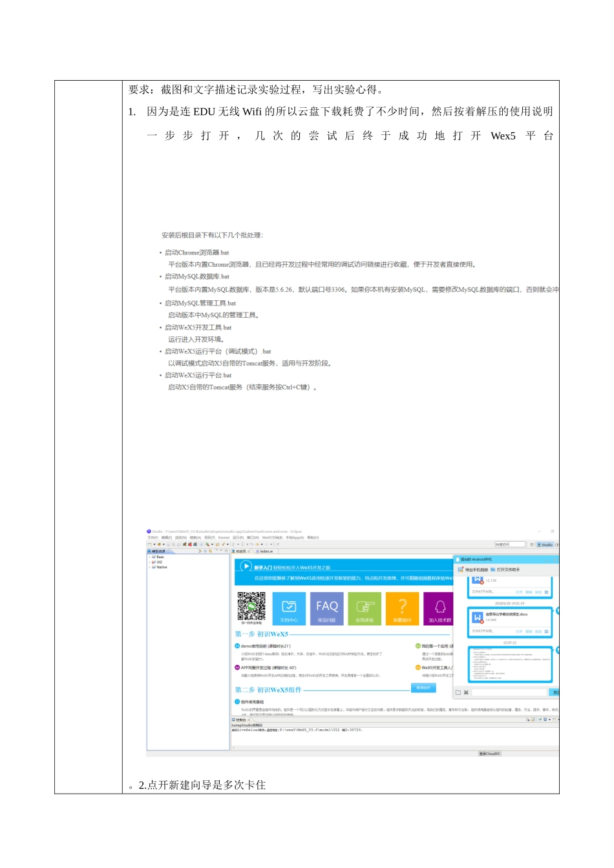Click the scissors icon in simulator message bar
614x868 pixels.
(x=465, y=693)
